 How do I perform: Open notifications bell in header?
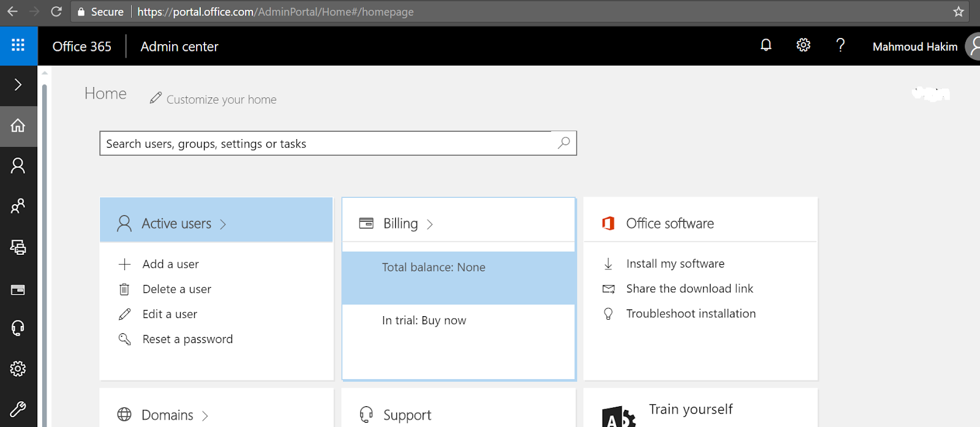766,45
